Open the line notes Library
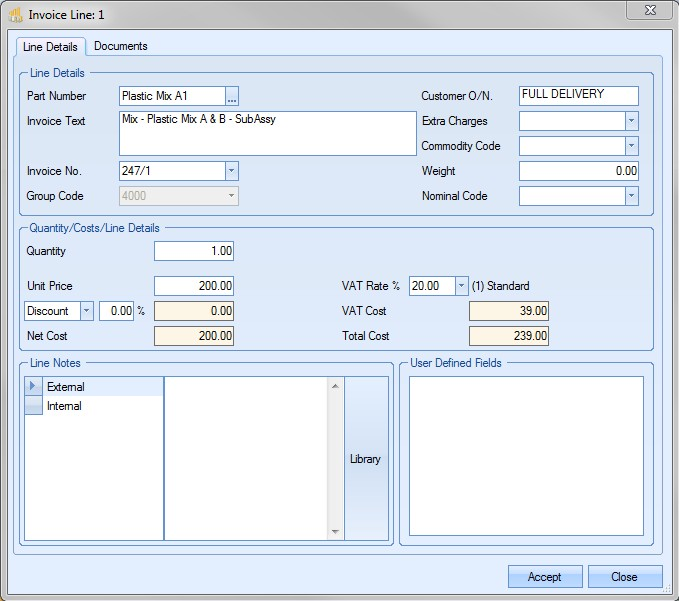 pos(365,459)
